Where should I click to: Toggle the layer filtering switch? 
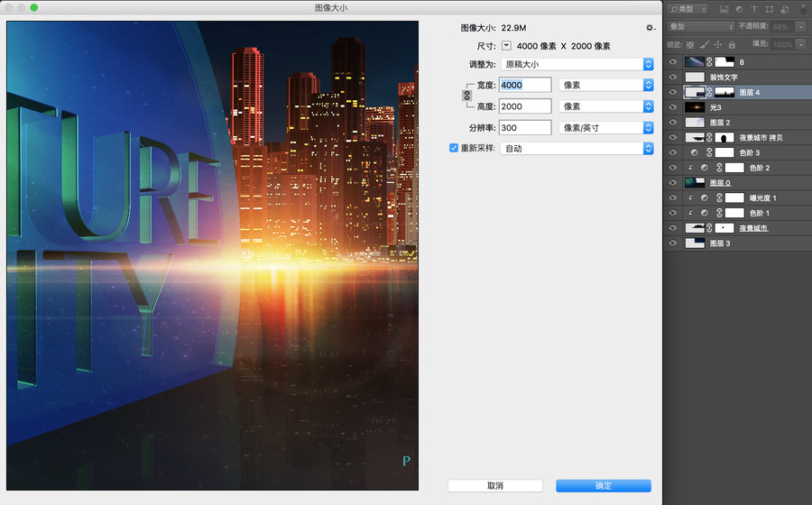pyautogui.click(x=803, y=9)
